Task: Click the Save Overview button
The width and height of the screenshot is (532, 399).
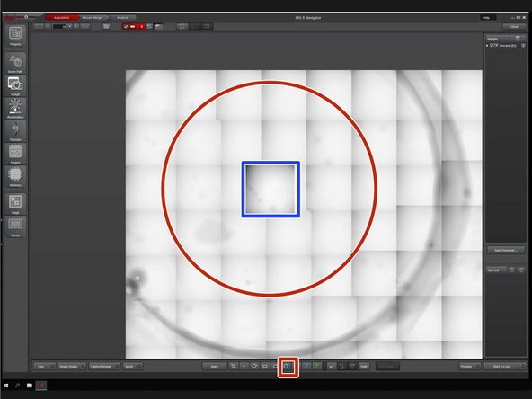Action: pos(506,251)
